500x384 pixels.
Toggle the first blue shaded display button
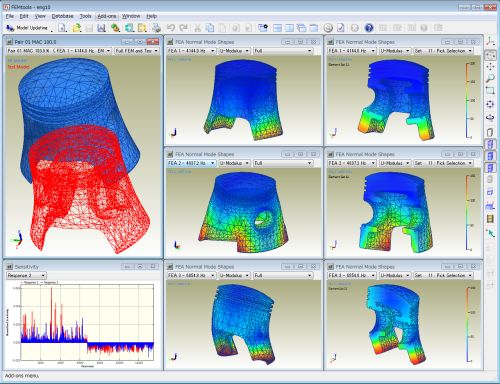tap(490, 144)
